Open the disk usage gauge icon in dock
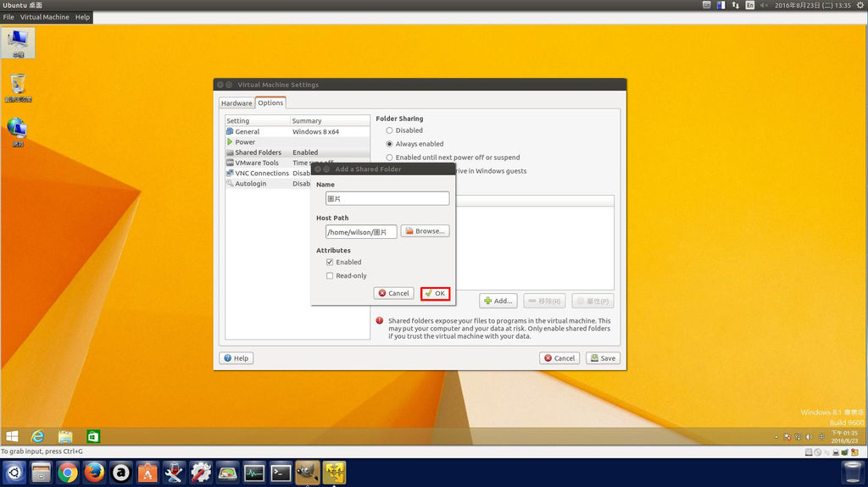 tap(227, 473)
